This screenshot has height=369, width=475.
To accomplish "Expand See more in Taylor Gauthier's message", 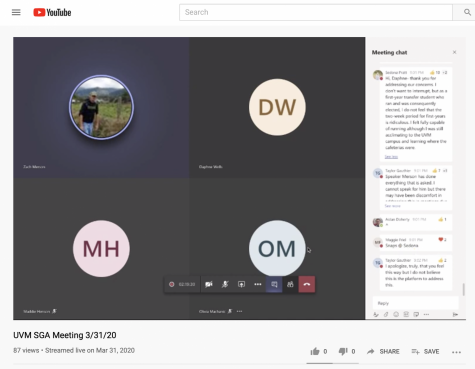I will tap(393, 206).
